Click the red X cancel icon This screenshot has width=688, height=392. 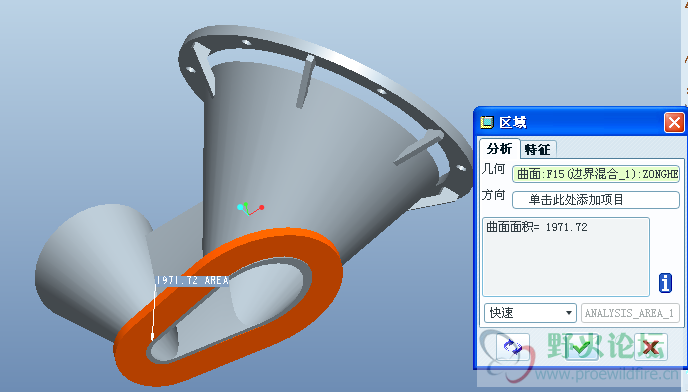[651, 347]
